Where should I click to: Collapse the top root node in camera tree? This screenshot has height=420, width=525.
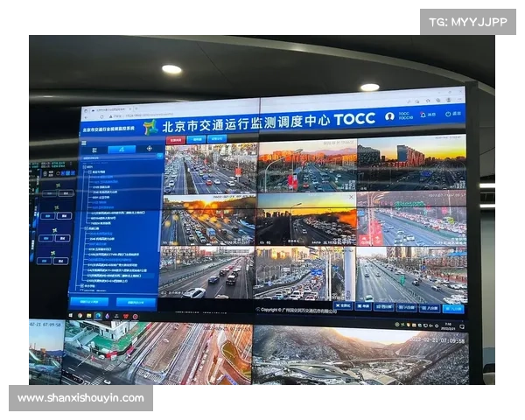pos(85,166)
